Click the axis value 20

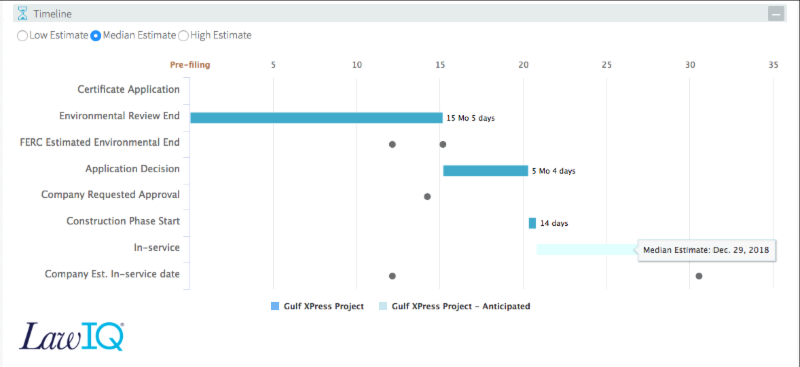coord(523,65)
